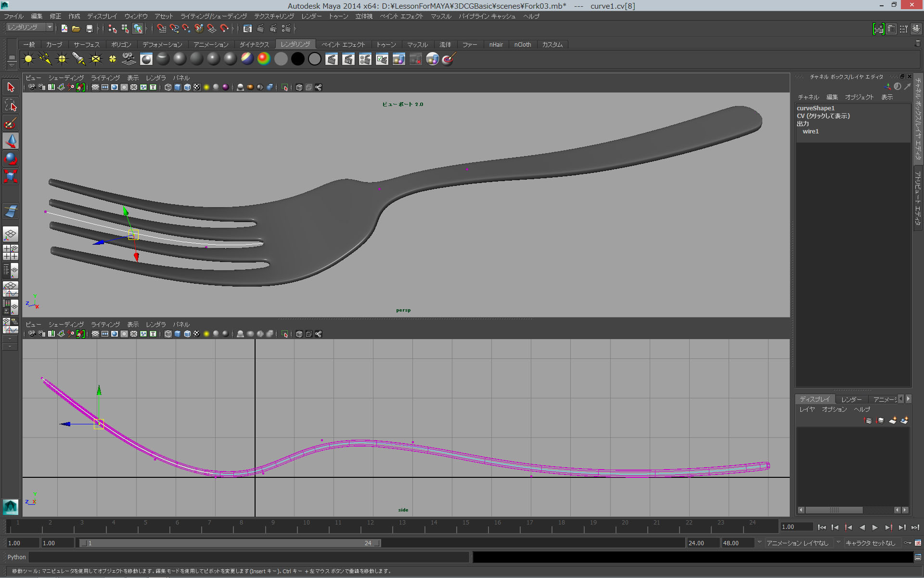Open the レンダリング menu set dropdown
Image resolution: width=924 pixels, height=578 pixels.
pos(29,27)
